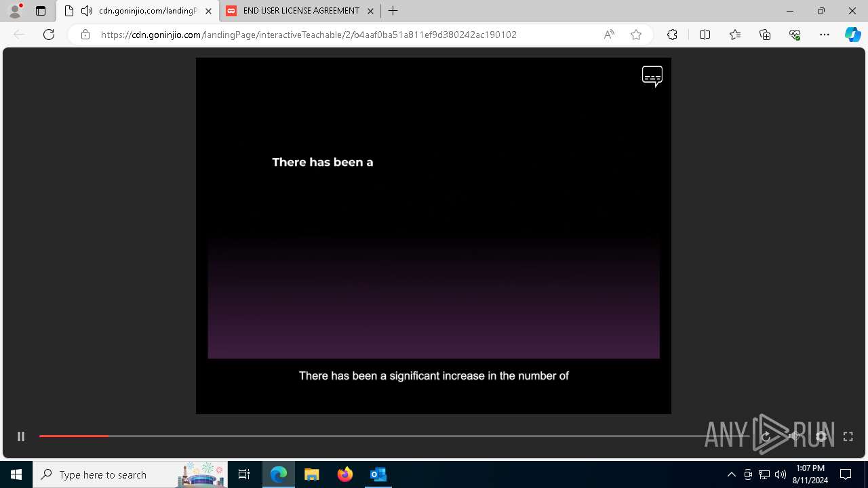Open Task View on taskbar
The height and width of the screenshot is (488, 868).
coord(244,474)
